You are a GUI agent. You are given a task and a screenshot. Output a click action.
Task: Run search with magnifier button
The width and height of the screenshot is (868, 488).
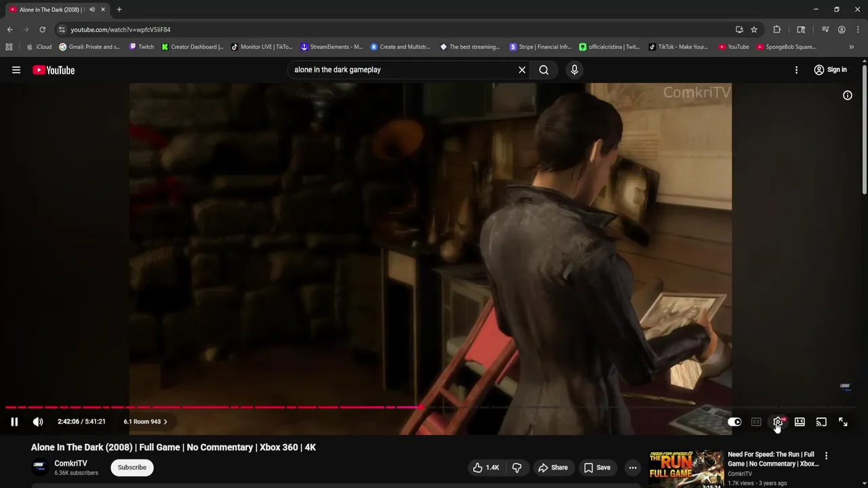[x=544, y=70]
